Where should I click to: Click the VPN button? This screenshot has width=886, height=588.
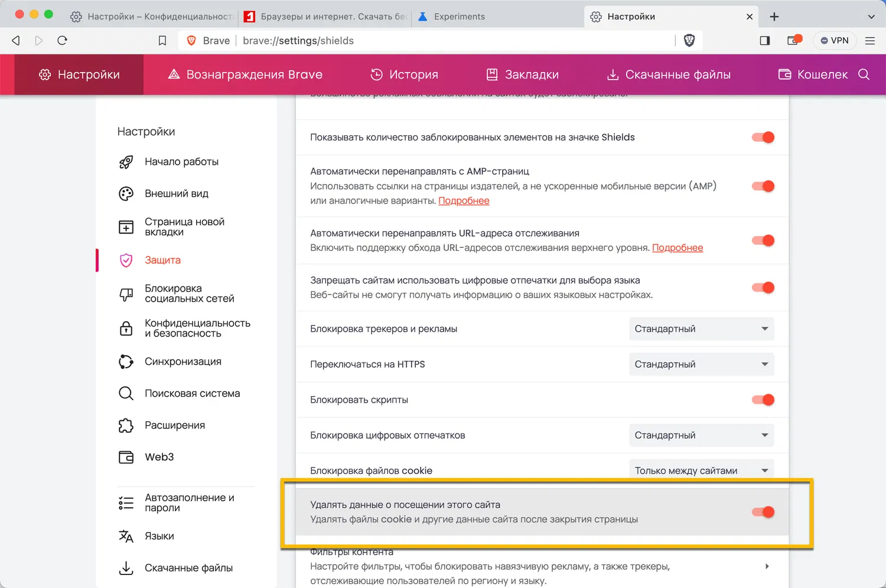835,41
